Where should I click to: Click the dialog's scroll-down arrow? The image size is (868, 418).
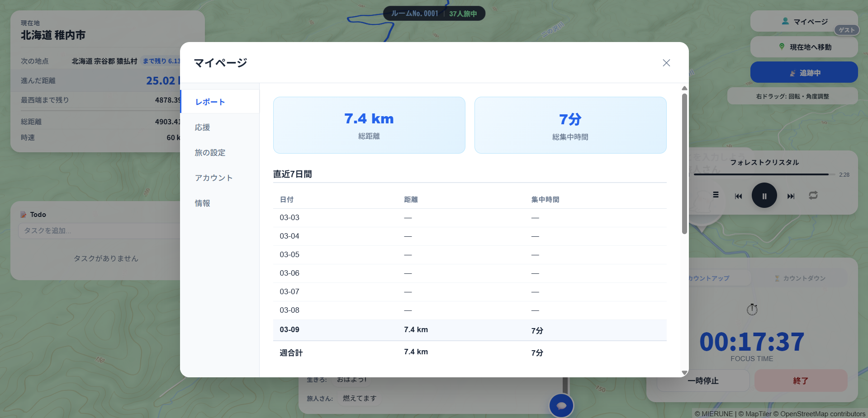684,372
